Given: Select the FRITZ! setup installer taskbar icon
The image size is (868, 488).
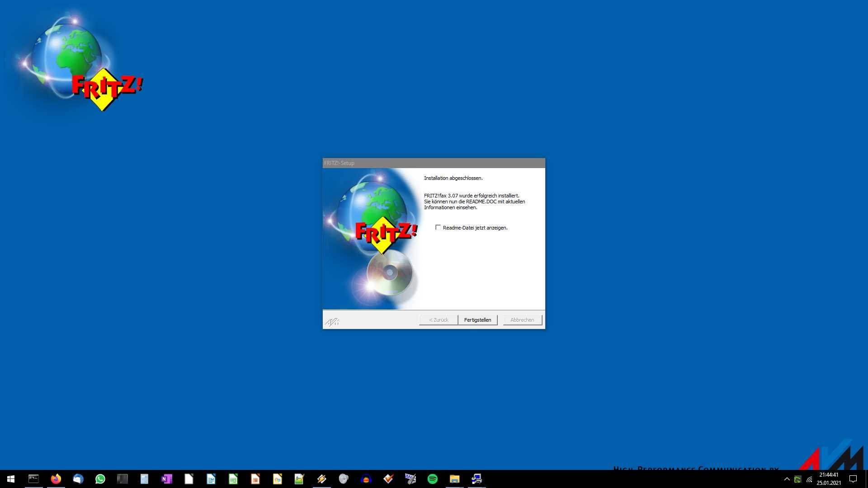Looking at the screenshot, I should tap(476, 479).
